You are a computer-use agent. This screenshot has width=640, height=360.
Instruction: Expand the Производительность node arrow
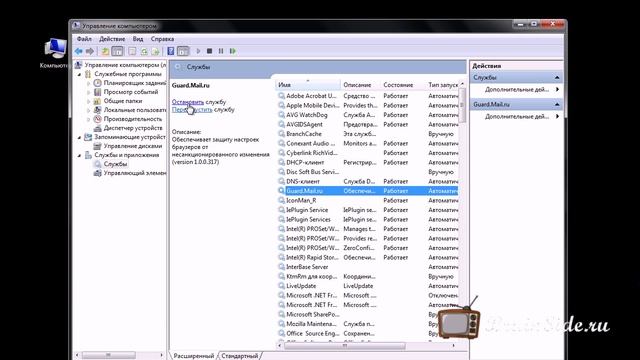pos(89,119)
